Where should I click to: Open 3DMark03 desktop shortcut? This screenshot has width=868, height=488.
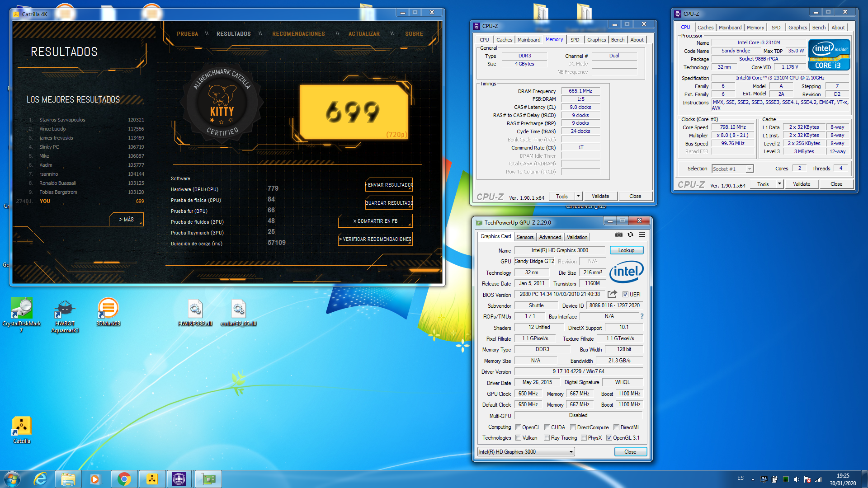(x=108, y=312)
